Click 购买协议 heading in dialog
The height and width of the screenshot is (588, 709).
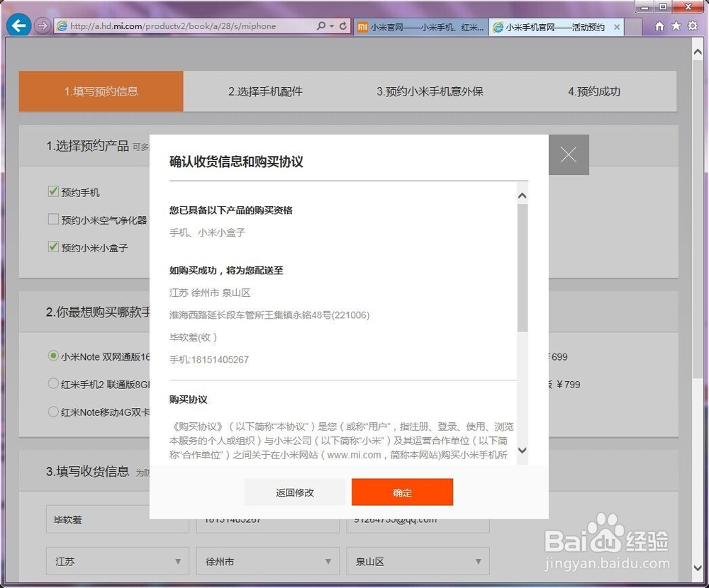(188, 400)
